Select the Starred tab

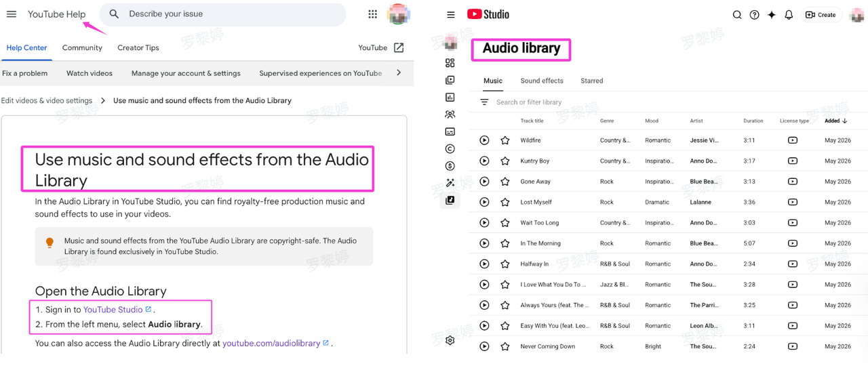click(591, 81)
